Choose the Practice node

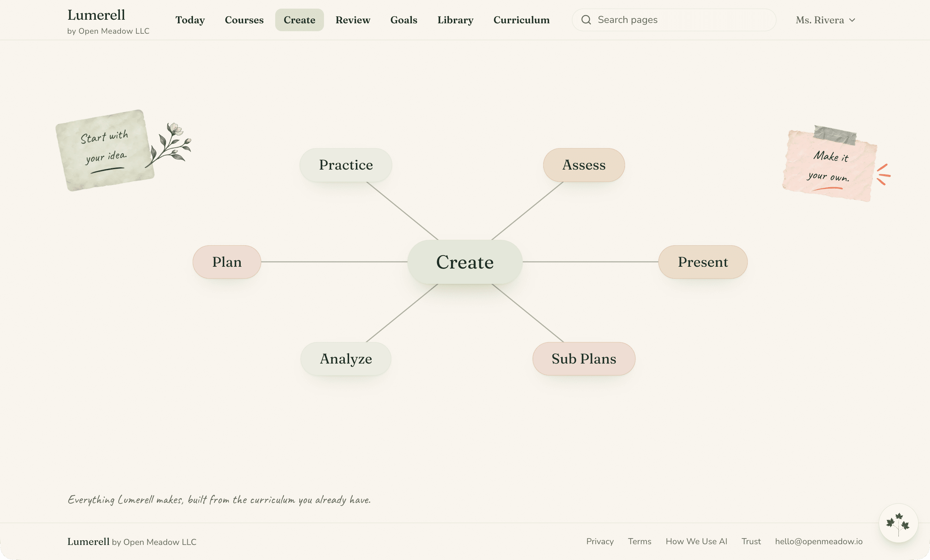346,165
